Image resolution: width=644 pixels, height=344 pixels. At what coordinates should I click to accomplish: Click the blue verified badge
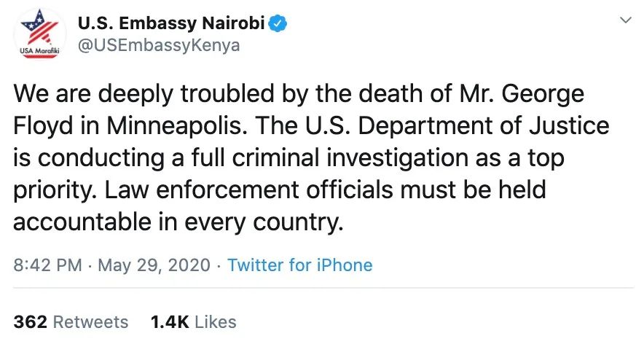278,23
